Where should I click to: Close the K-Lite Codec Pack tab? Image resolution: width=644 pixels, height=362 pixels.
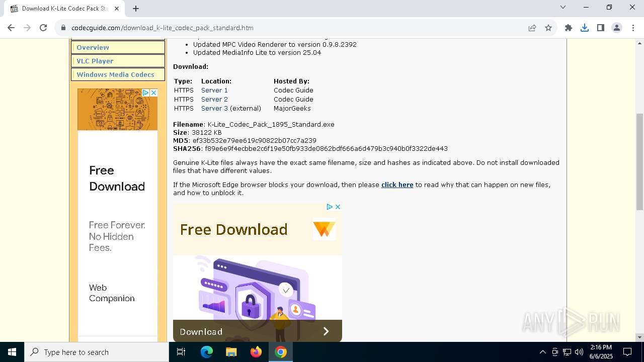(117, 8)
